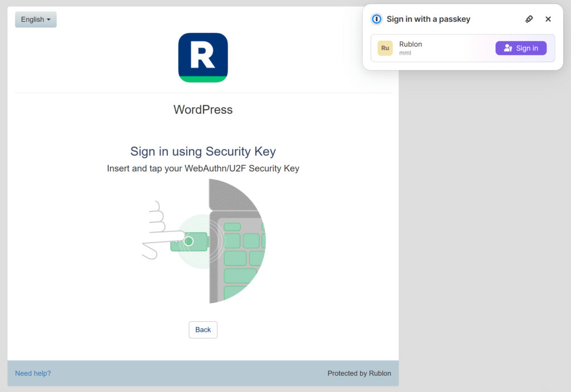Click the green dot on the USB key drawing
The height and width of the screenshot is (392, 571).
coord(190,241)
